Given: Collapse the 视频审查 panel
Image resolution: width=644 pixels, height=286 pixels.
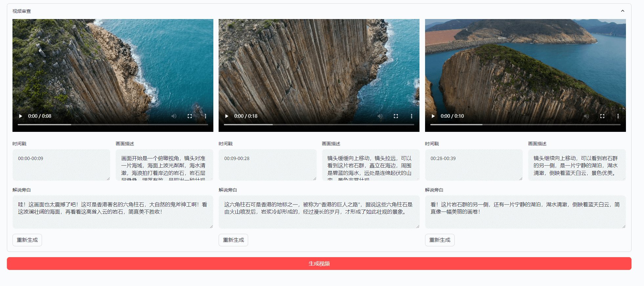Looking at the screenshot, I should coord(623,11).
